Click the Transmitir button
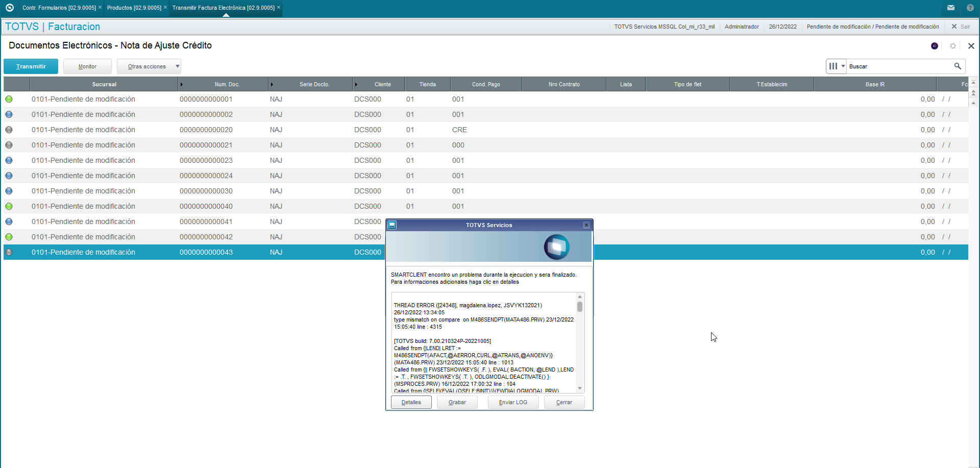Screen dimensions: 980x468 (31, 66)
